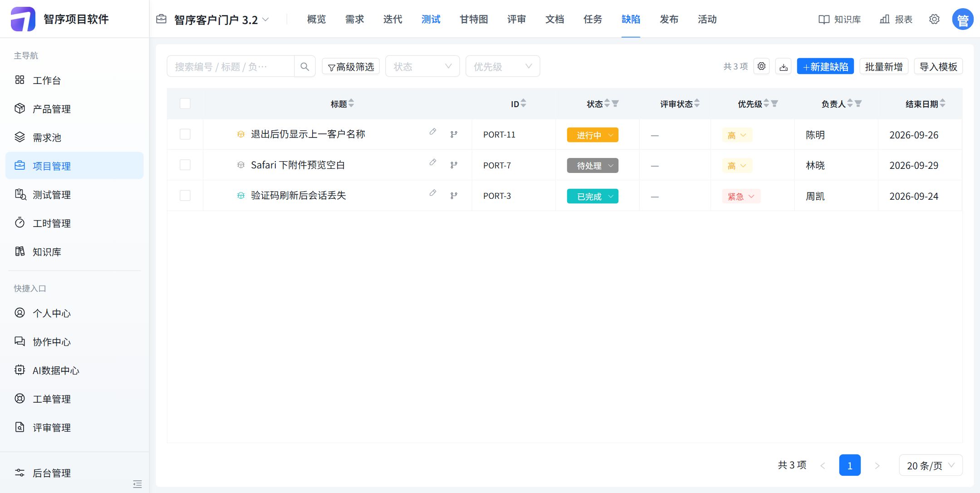Click the export download icon
Screen dimensions: 980x493
click(784, 67)
